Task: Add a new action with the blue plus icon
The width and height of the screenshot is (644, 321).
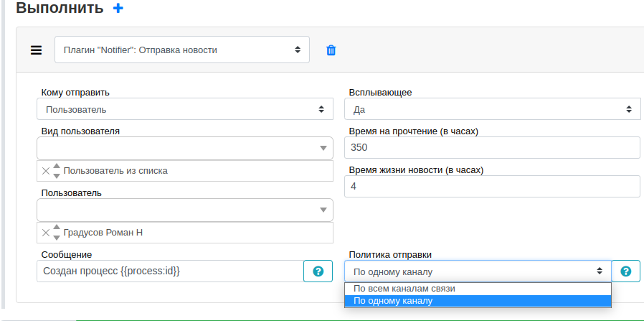Action: click(118, 8)
